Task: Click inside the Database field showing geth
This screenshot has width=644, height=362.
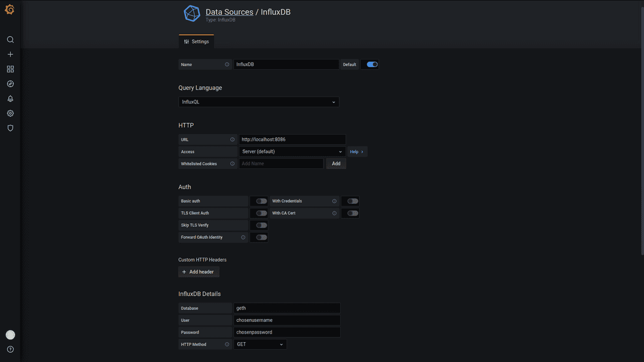Action: tap(287, 308)
